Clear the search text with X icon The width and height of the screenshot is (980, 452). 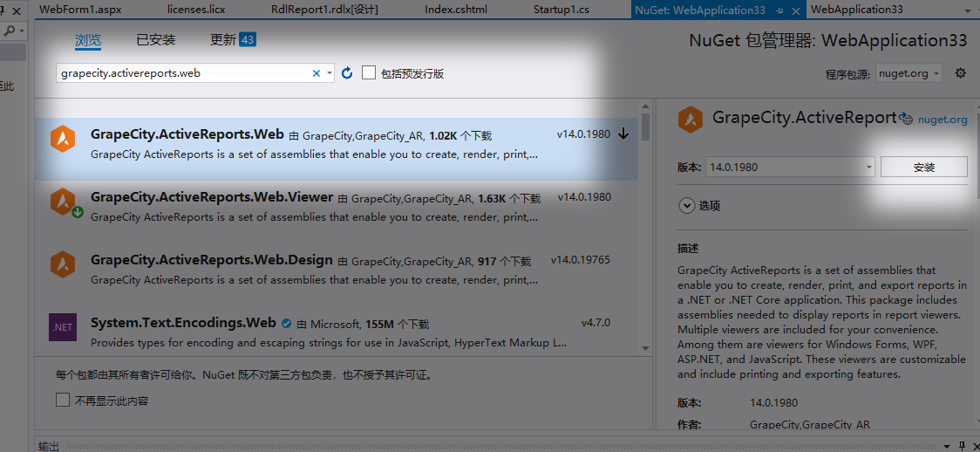pos(316,73)
